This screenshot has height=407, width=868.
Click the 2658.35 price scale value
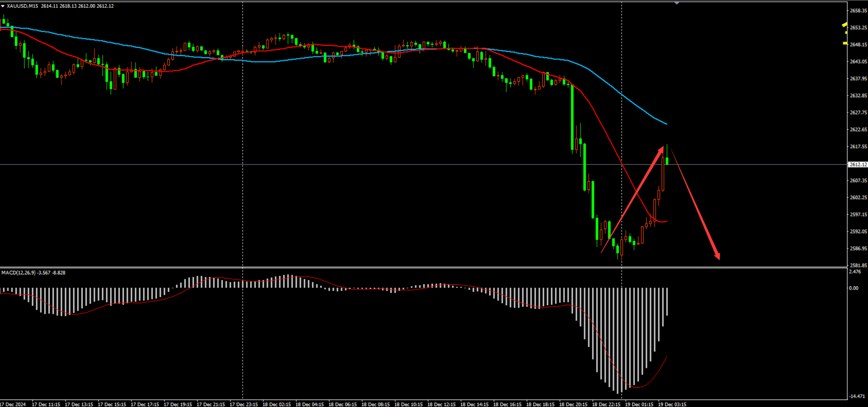[859, 11]
